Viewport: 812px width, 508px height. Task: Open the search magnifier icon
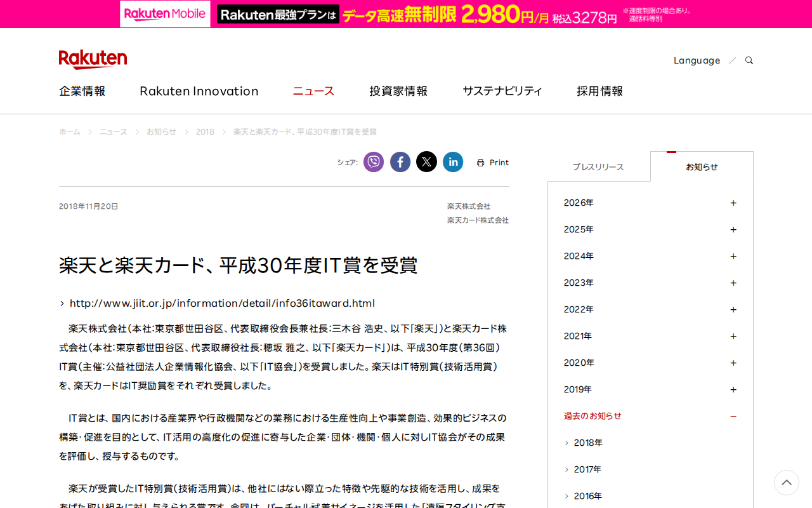tap(749, 60)
